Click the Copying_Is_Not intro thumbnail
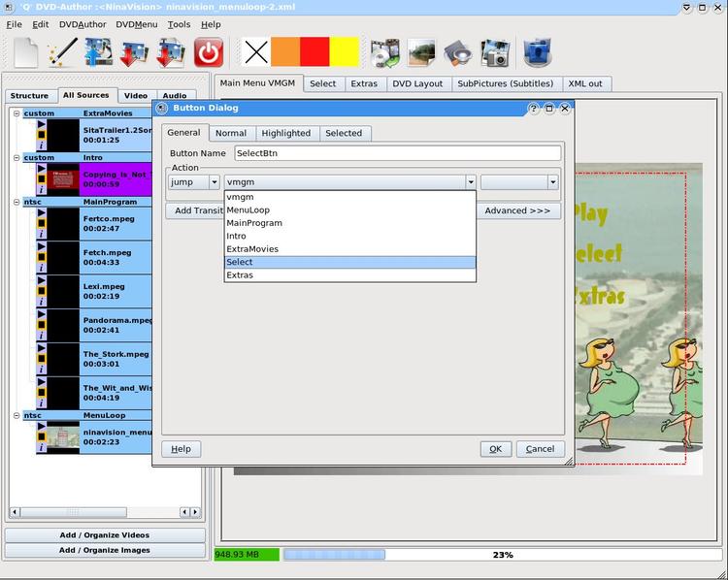 (63, 179)
